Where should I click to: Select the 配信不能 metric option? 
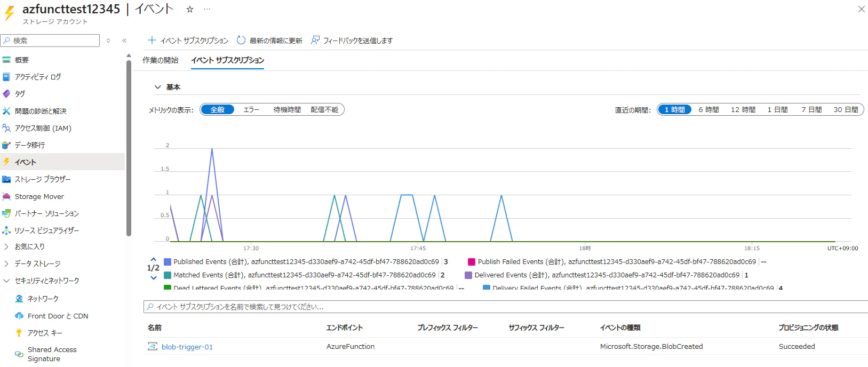324,110
